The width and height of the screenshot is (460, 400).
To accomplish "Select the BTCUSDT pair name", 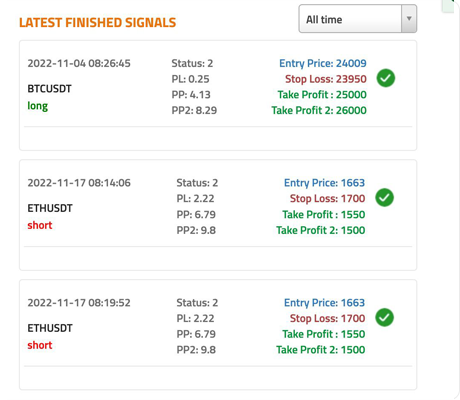I will [49, 89].
